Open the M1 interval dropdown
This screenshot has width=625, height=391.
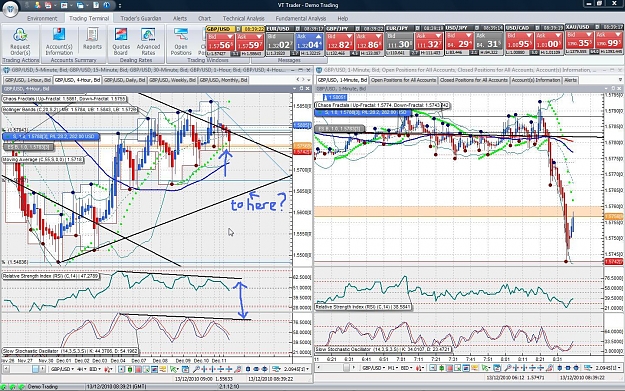coord(393,368)
